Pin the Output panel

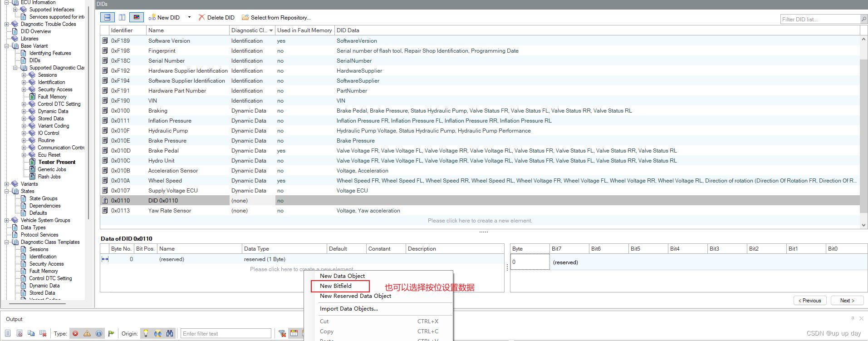[x=853, y=318]
